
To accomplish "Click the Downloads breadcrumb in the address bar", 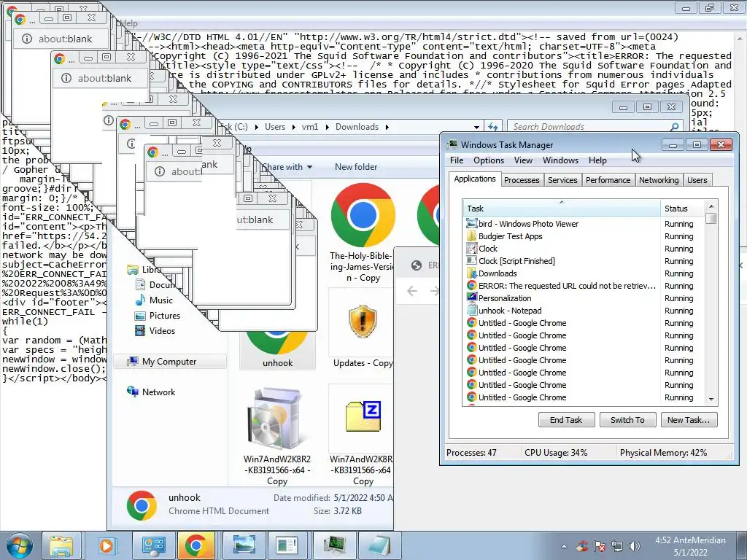I will pos(357,127).
